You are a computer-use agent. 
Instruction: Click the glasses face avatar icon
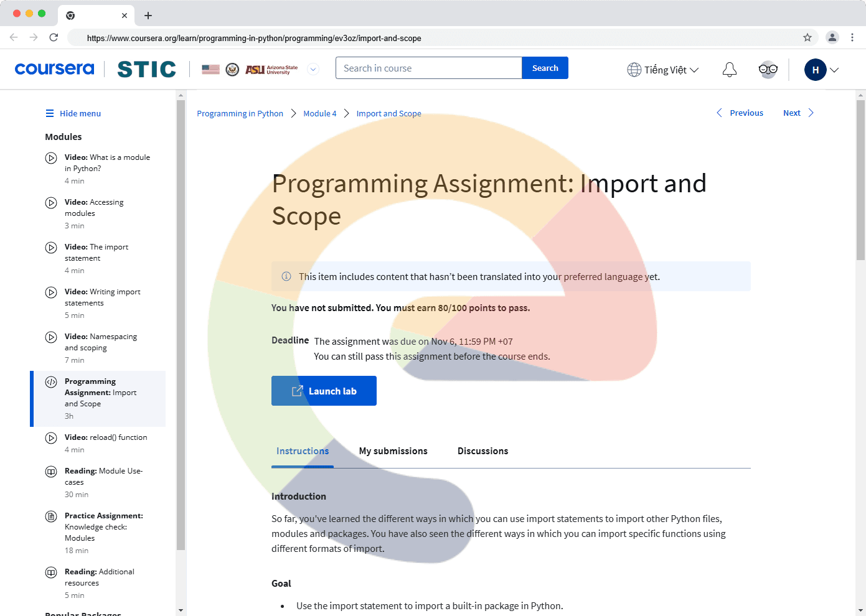coord(768,70)
